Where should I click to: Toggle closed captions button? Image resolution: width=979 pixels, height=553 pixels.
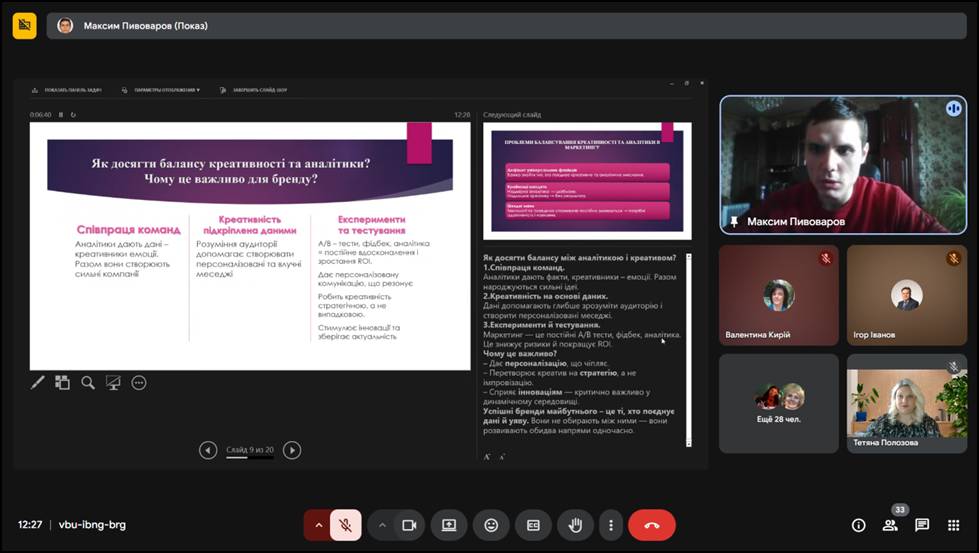(533, 525)
